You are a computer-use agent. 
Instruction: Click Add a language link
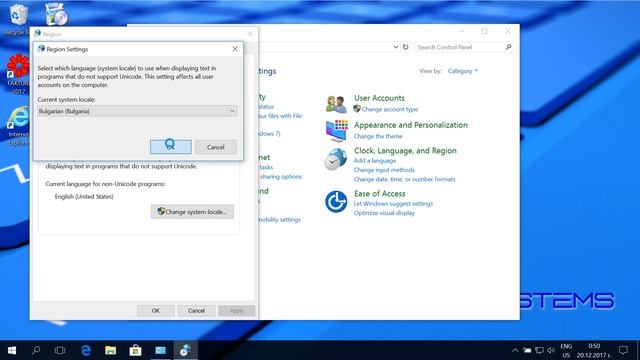pos(375,161)
